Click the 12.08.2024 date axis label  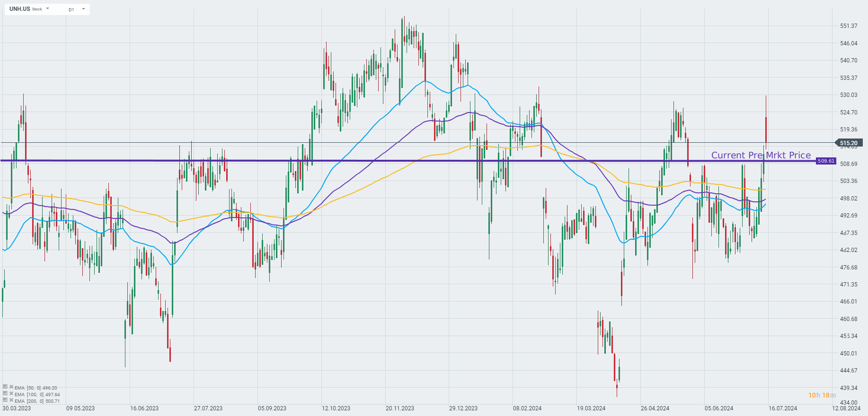[846, 408]
